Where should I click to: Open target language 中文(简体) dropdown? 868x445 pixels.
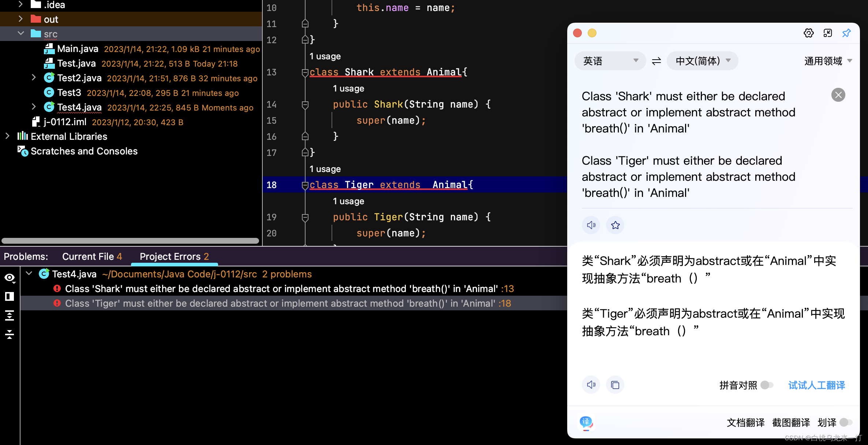tap(702, 61)
